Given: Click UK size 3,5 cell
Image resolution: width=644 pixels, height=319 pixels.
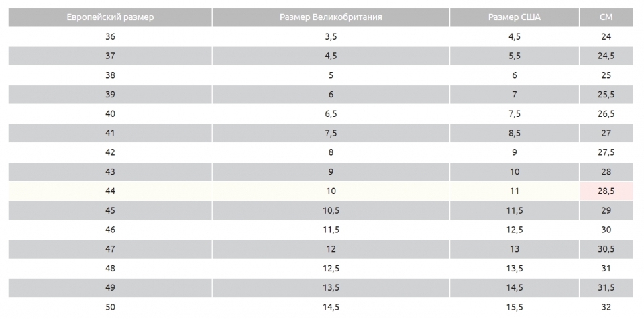Looking at the screenshot, I should point(331,36).
